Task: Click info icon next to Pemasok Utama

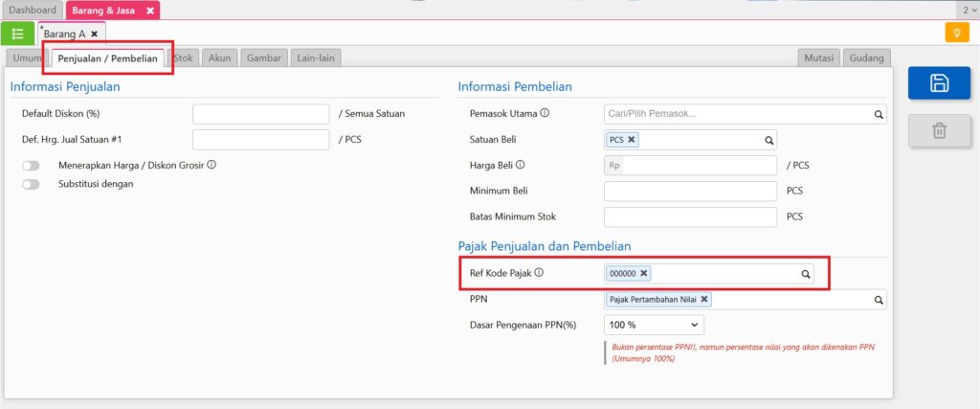Action: coord(545,113)
